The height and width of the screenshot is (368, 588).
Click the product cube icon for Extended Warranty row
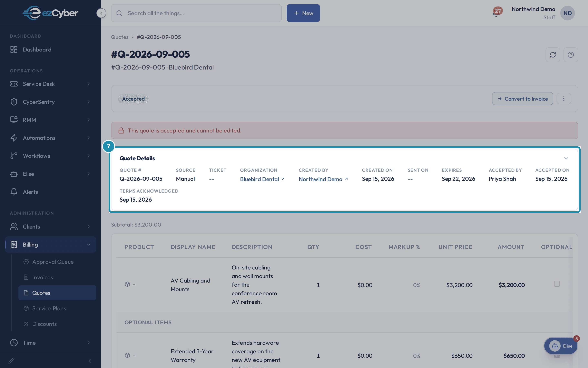pos(127,355)
